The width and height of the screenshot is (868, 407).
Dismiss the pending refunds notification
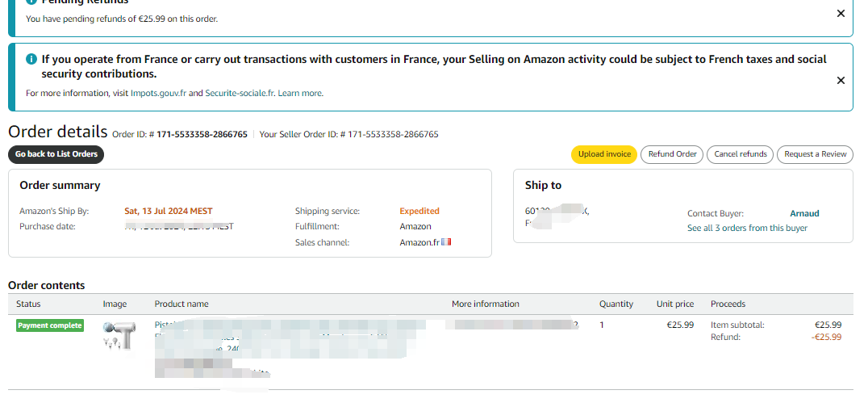[841, 14]
